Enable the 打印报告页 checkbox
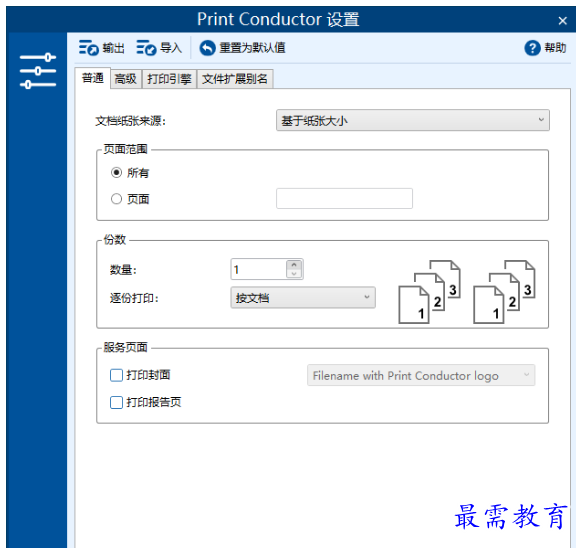Screen dimensions: 576x548 tap(116, 403)
